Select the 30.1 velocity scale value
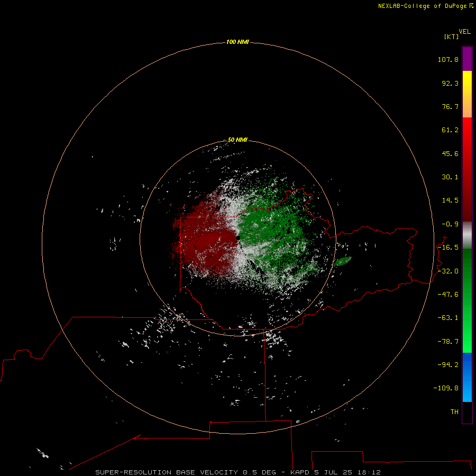Screen dimensions: 476x476 click(x=450, y=177)
